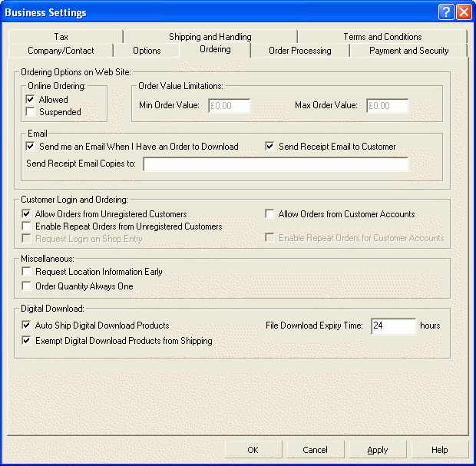Toggle Send Receipt Email to Customer
This screenshot has height=466, width=476.
pyautogui.click(x=270, y=147)
